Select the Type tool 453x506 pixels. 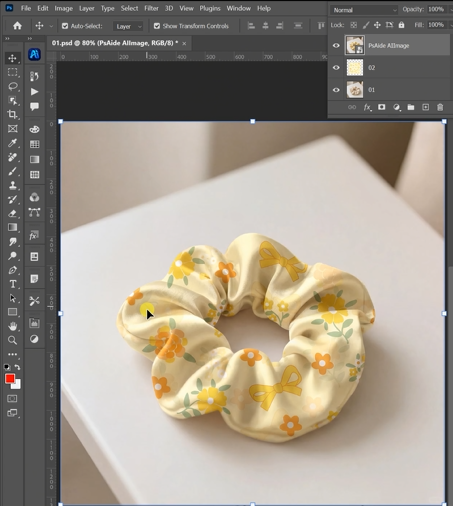coord(13,284)
